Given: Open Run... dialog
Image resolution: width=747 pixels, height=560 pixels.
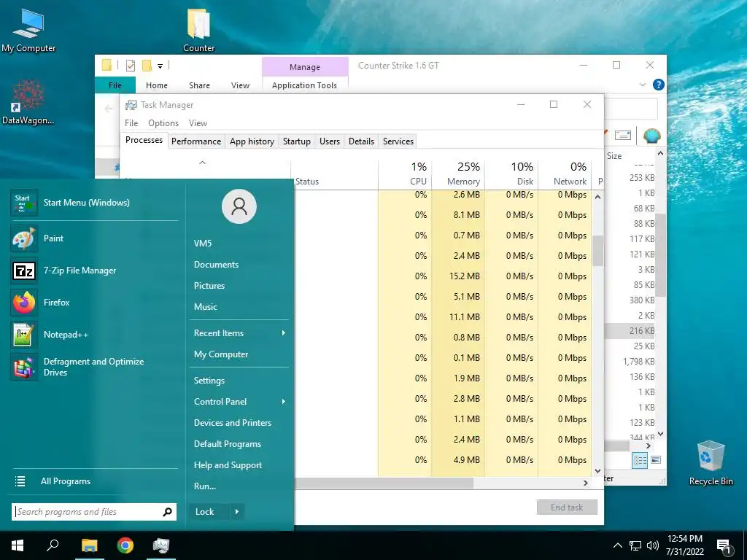Looking at the screenshot, I should coord(205,486).
